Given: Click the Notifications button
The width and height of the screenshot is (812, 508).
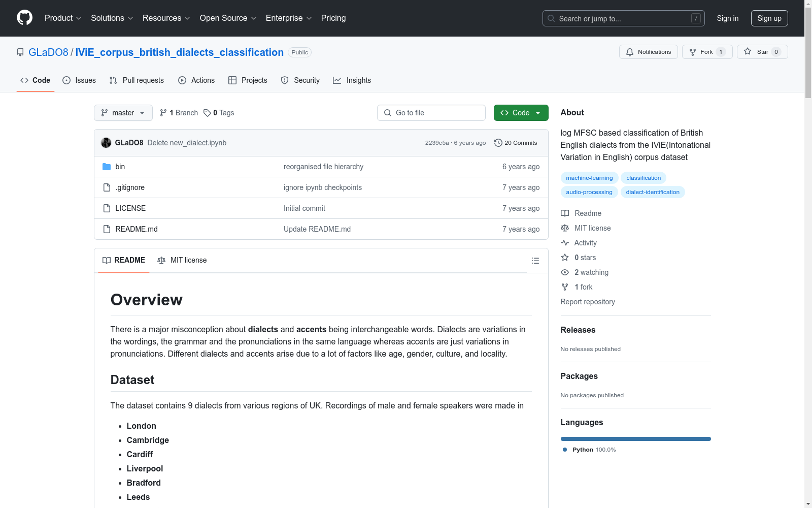Looking at the screenshot, I should 649,52.
